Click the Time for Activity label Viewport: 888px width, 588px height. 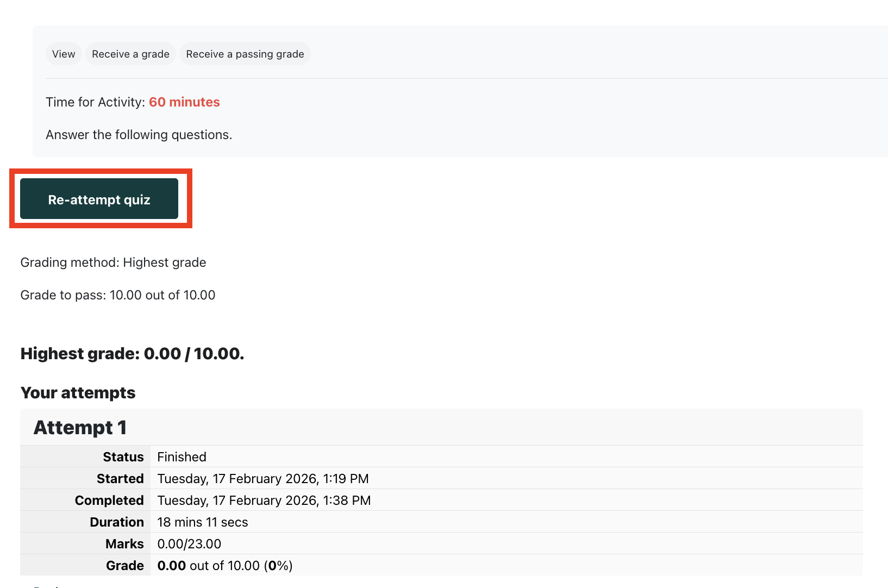95,102
